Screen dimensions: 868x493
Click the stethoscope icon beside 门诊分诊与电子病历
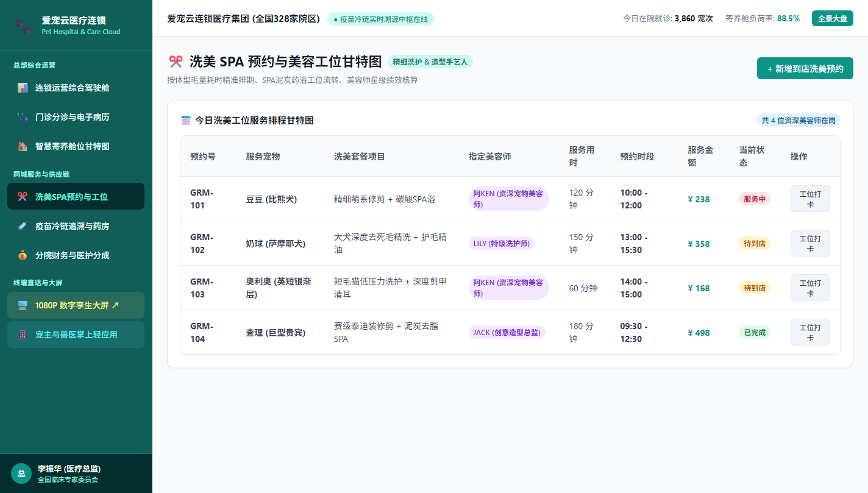tap(23, 117)
